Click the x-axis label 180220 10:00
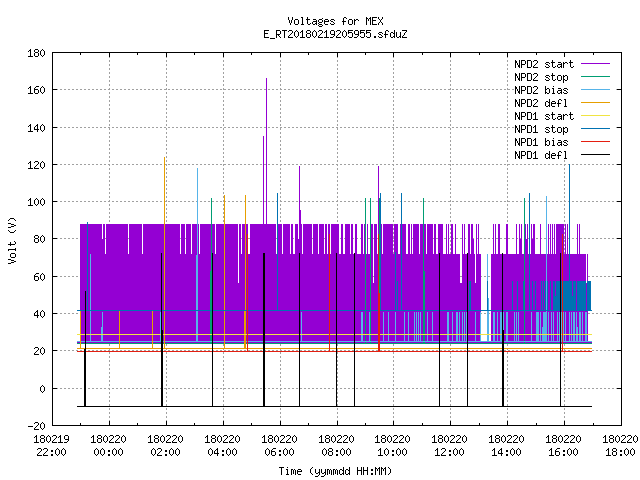Screen dimensions: 640x480 (393, 446)
